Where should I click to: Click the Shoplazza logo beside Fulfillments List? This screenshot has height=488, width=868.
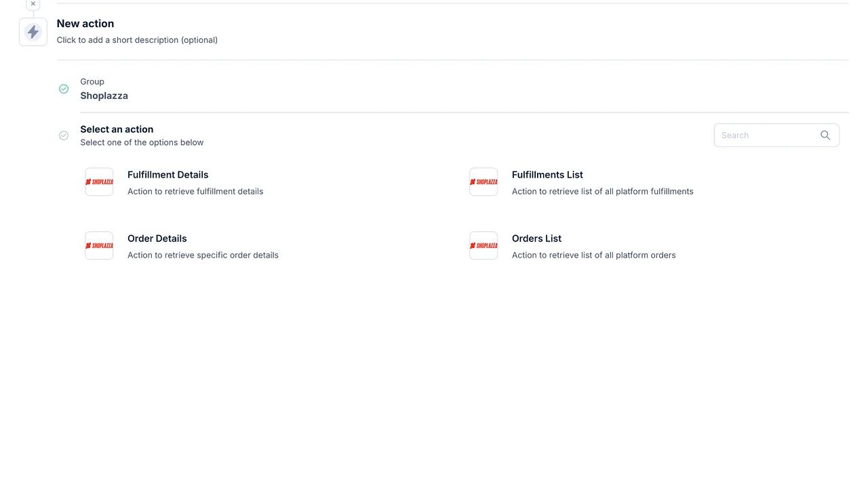(x=484, y=182)
